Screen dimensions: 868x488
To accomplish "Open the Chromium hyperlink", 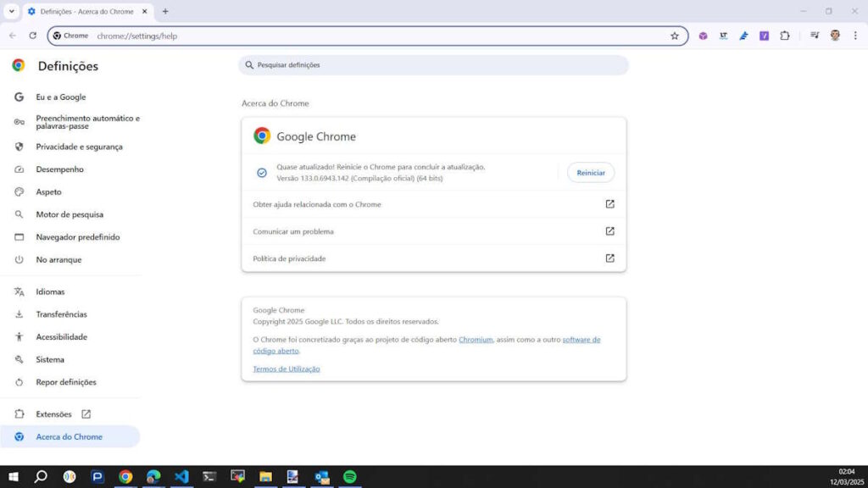I will 476,340.
